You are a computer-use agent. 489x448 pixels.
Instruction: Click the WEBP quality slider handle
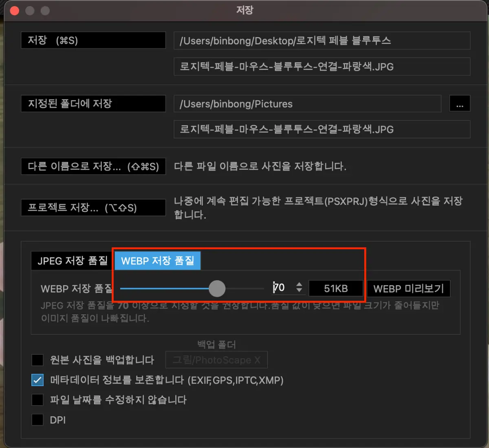[217, 288]
